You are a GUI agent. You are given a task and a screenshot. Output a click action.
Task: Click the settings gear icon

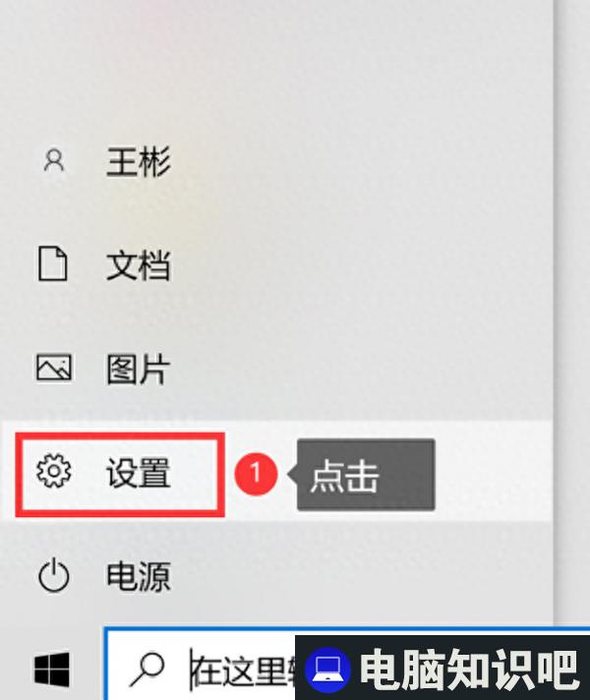(54, 471)
